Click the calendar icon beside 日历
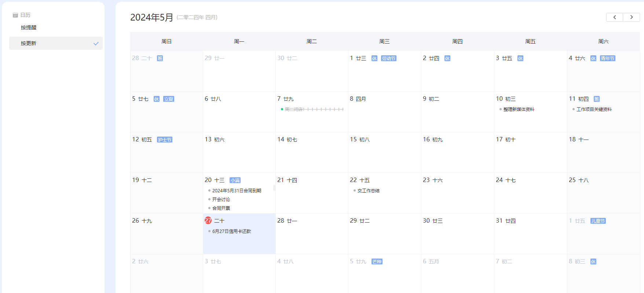This screenshot has width=644, height=293. (15, 15)
